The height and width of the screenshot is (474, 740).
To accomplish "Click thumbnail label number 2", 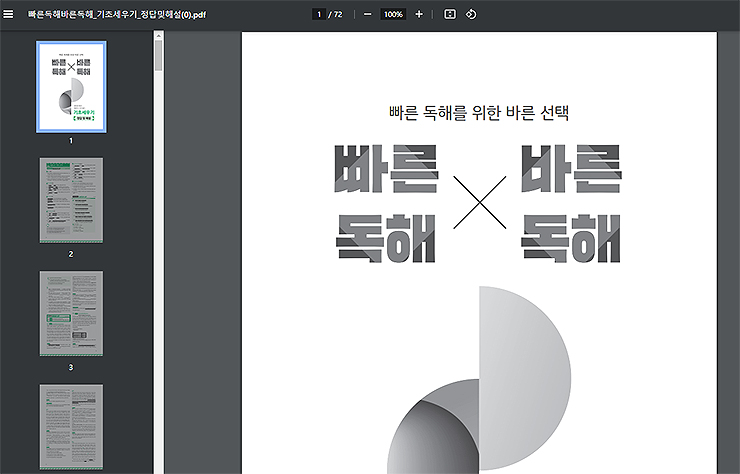I will coord(71,254).
